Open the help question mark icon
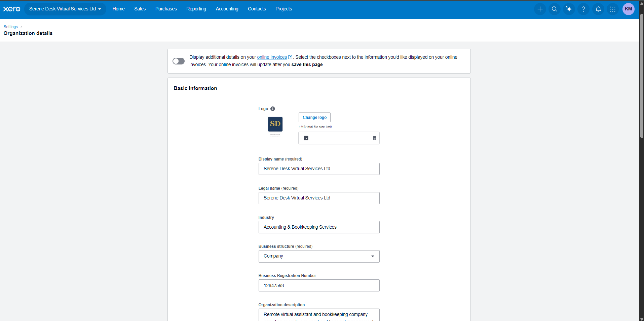 (x=583, y=9)
